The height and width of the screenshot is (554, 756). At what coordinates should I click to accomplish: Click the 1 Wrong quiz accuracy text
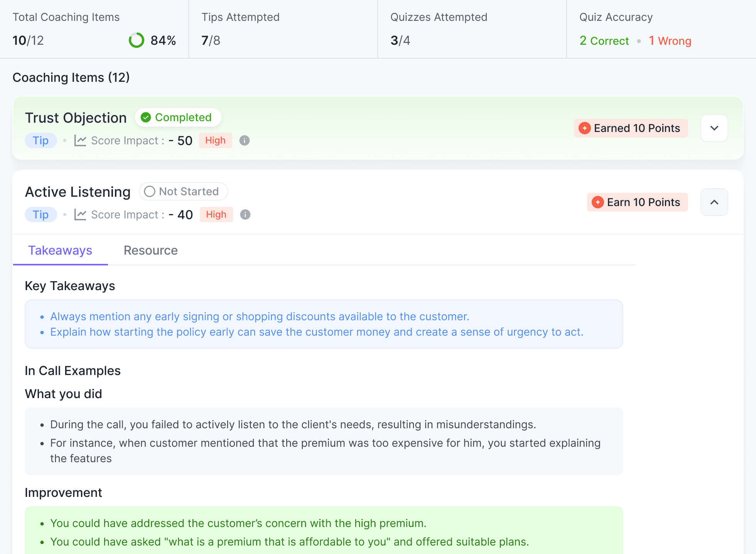pos(670,41)
